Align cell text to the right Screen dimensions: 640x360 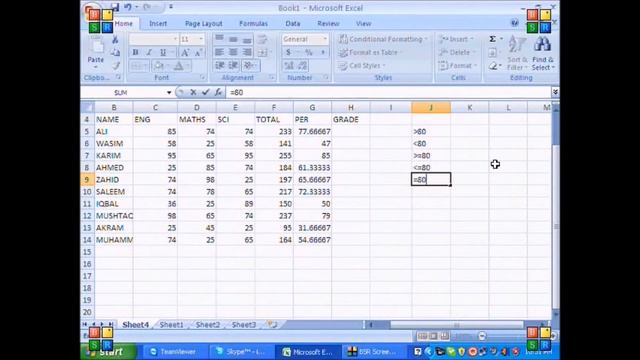pyautogui.click(x=247, y=52)
